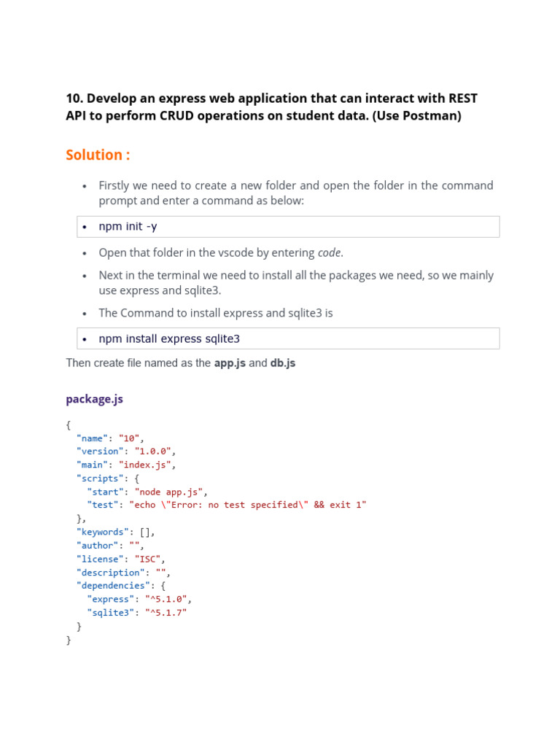This screenshot has height=747, width=560.
Task: Click the "main": "index.js" line
Action: 126,465
